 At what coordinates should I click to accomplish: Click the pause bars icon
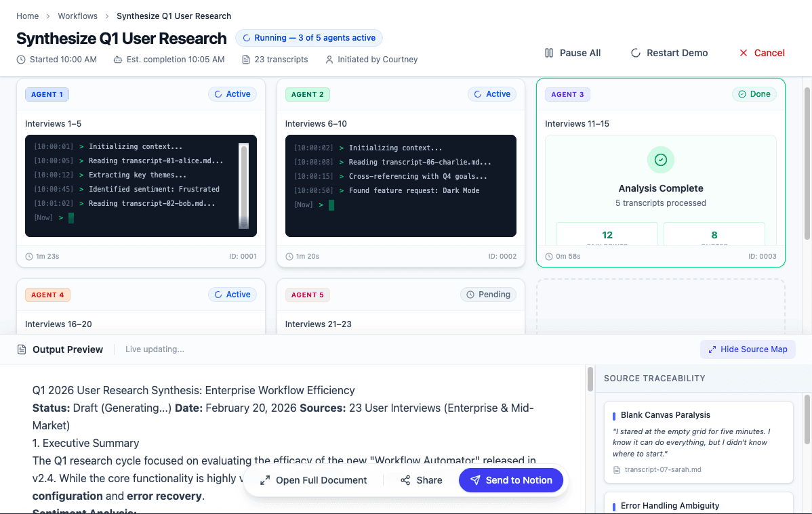coord(549,53)
